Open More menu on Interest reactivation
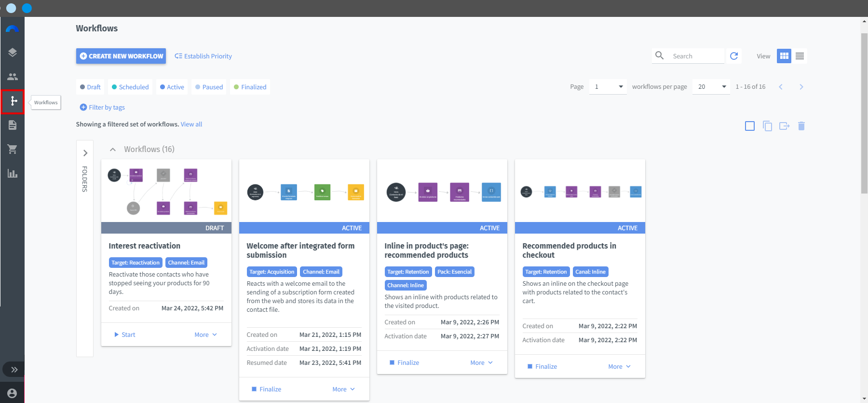 point(206,334)
